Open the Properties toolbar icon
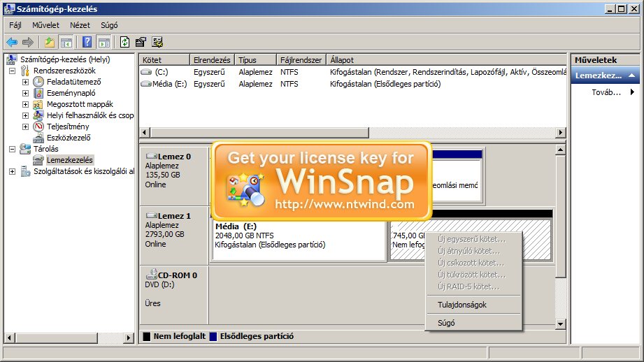 point(141,42)
